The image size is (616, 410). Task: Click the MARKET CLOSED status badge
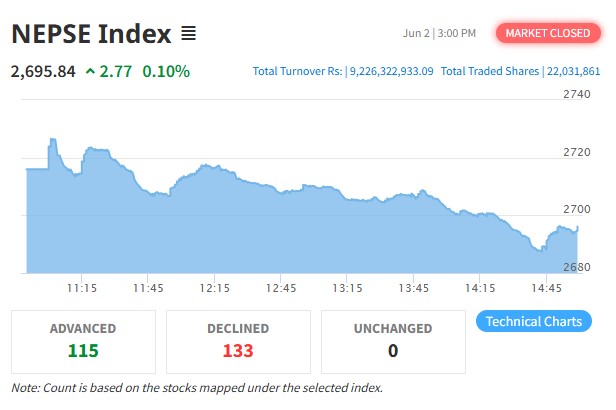click(x=547, y=34)
